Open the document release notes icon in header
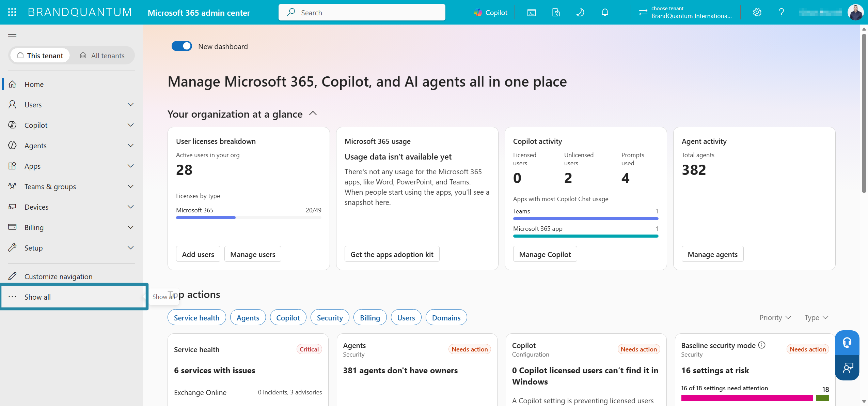The image size is (868, 406). (556, 13)
